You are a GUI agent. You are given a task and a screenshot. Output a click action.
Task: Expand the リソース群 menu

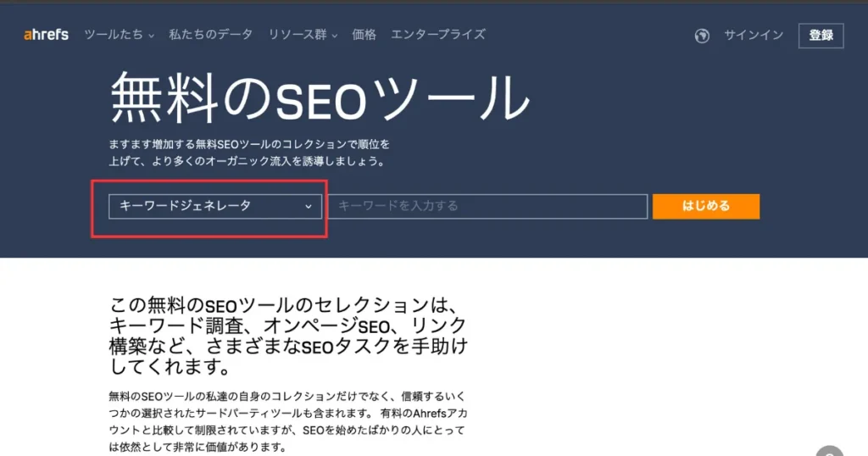pos(303,35)
